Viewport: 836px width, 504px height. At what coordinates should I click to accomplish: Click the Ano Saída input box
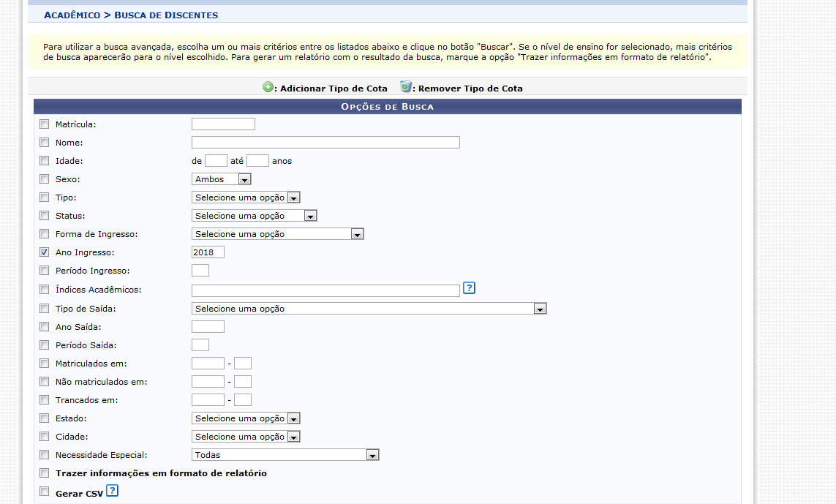click(x=208, y=327)
